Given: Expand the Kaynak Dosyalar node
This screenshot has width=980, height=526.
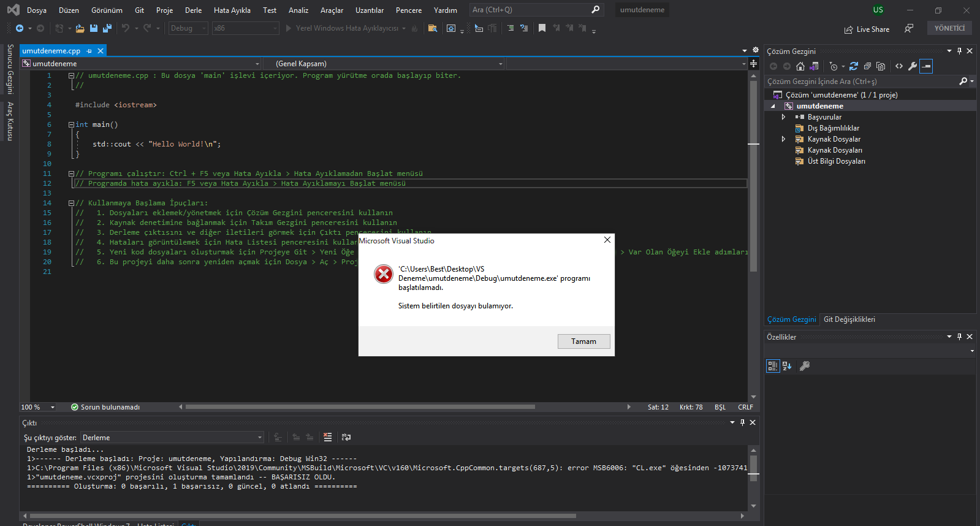Looking at the screenshot, I should [x=783, y=139].
